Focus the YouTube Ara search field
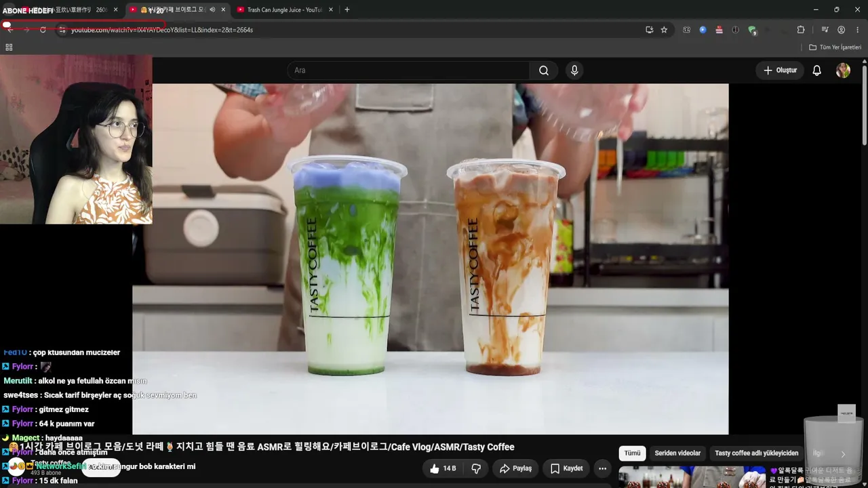Image resolution: width=868 pixels, height=488 pixels. tap(408, 70)
